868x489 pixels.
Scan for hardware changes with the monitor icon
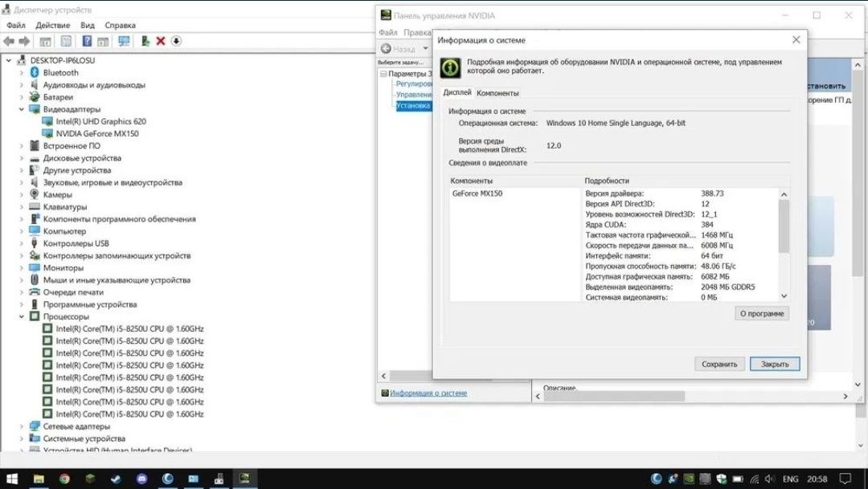pos(124,41)
